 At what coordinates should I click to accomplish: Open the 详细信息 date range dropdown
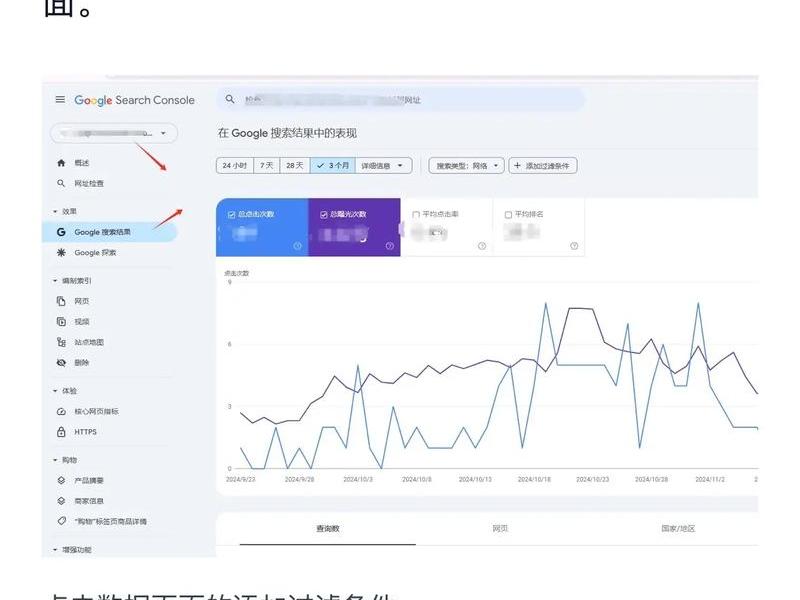pos(384,166)
